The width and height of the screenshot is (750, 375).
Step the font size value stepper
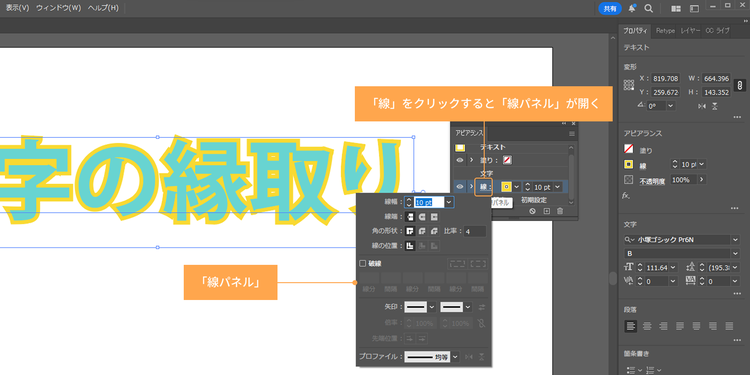click(x=640, y=267)
